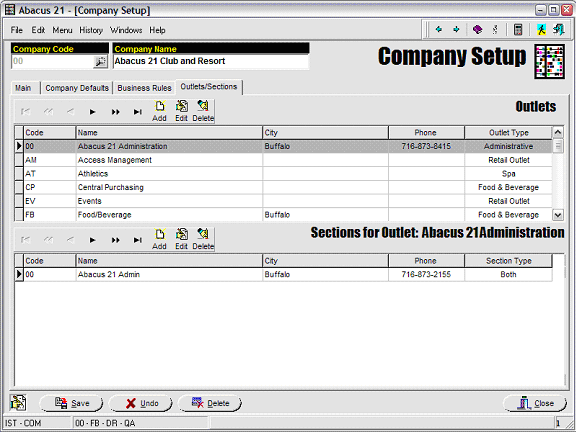
Task: Switch to the Business Rules tab
Action: (144, 88)
